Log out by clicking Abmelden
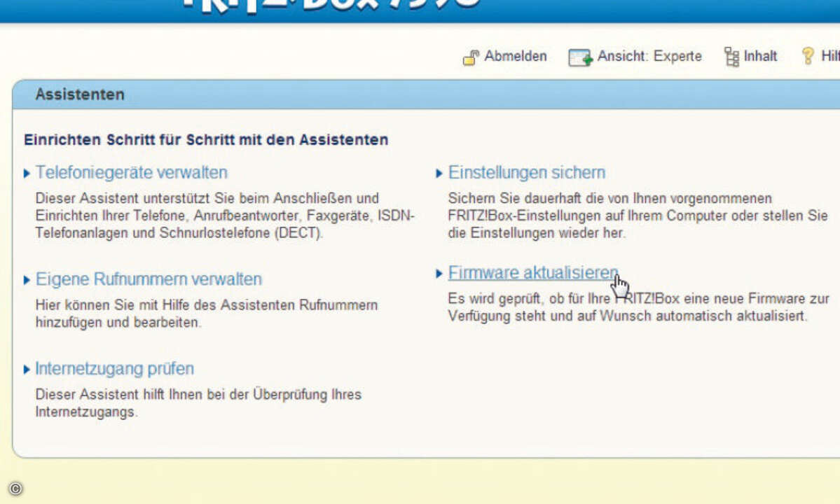The width and height of the screenshot is (840, 504). tap(516, 56)
